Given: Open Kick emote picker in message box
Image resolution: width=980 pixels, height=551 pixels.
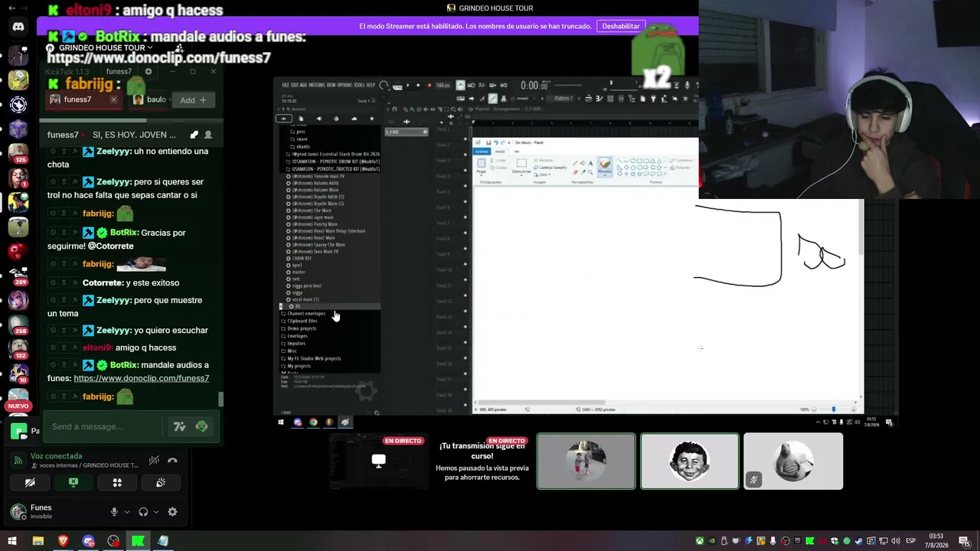Looking at the screenshot, I should point(201,426).
